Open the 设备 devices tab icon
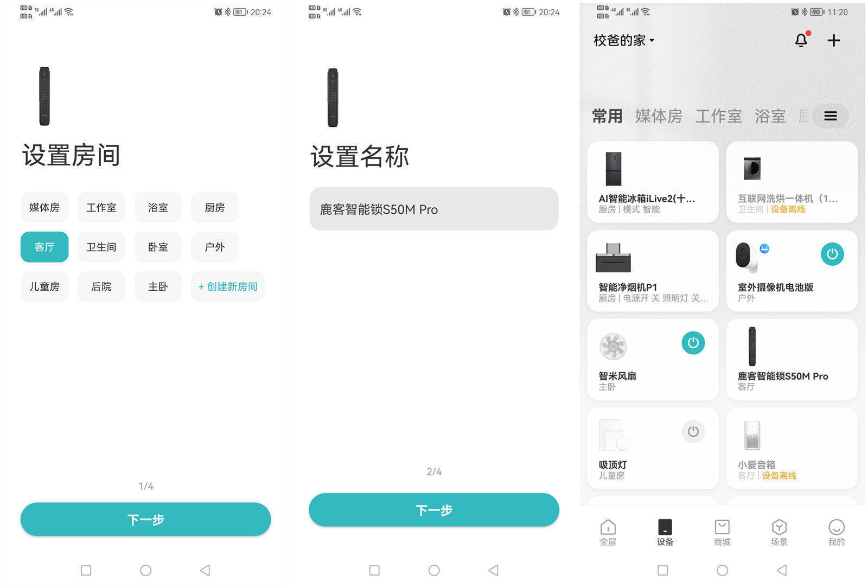Viewport: 868px width, 588px height. coord(665,527)
